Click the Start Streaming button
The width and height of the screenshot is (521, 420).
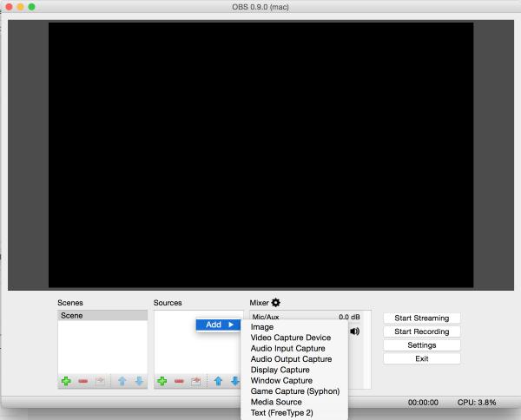click(x=421, y=318)
